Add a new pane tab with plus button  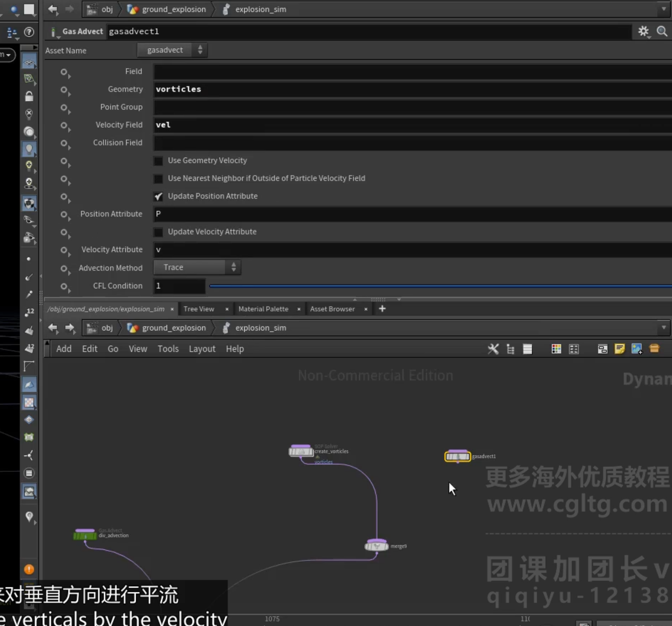point(382,309)
